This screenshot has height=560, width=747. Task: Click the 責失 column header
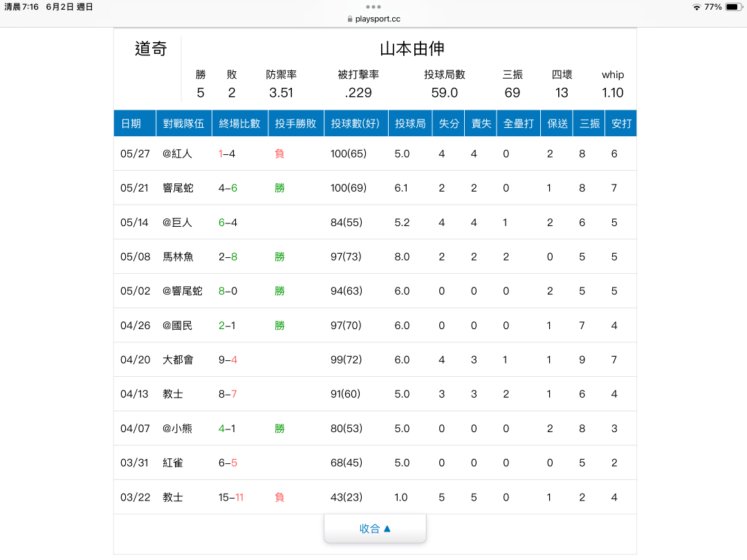click(x=481, y=124)
